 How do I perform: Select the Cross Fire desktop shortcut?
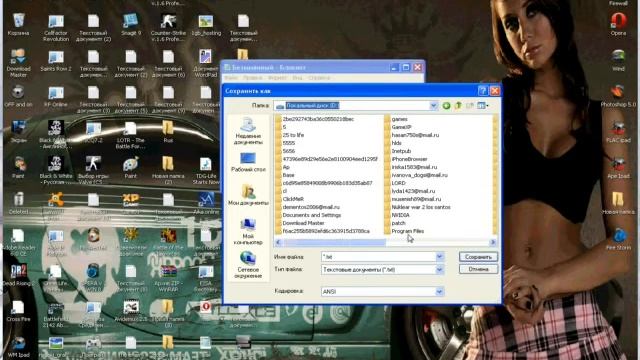click(18, 311)
